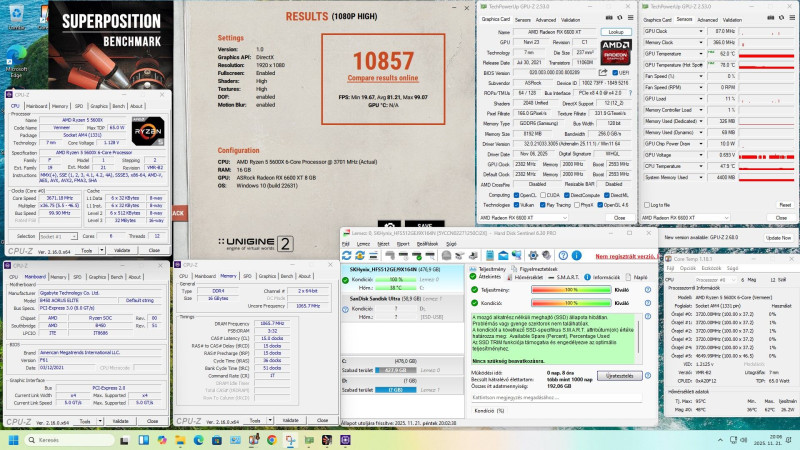The image size is (800, 450).
Task: Open the System Memory Used sensor dropdown arrow
Action: click(701, 177)
